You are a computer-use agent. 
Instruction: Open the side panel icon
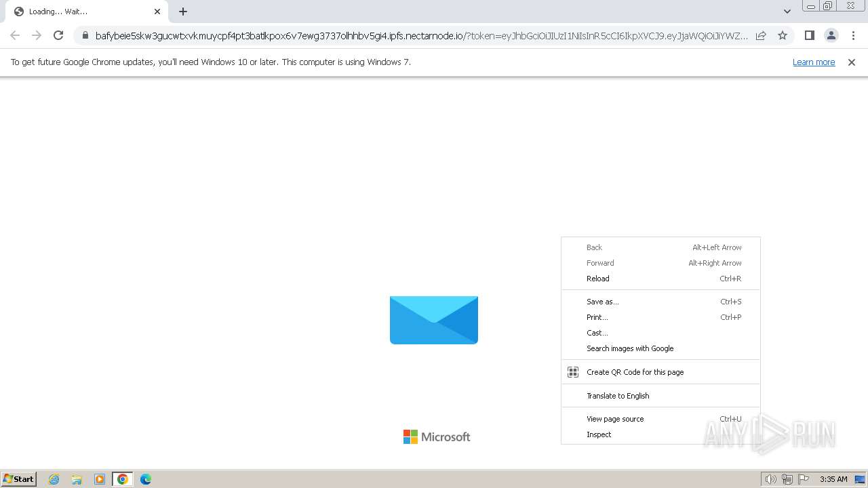pos(809,35)
